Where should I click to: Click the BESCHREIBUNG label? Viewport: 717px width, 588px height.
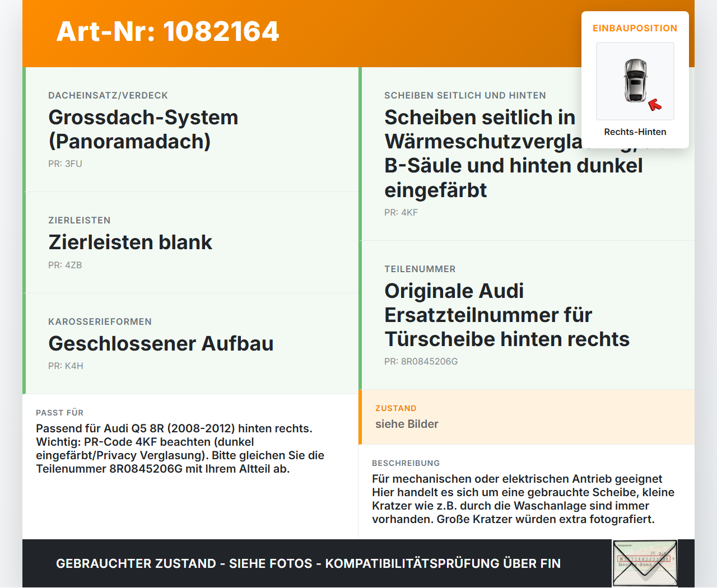point(406,463)
